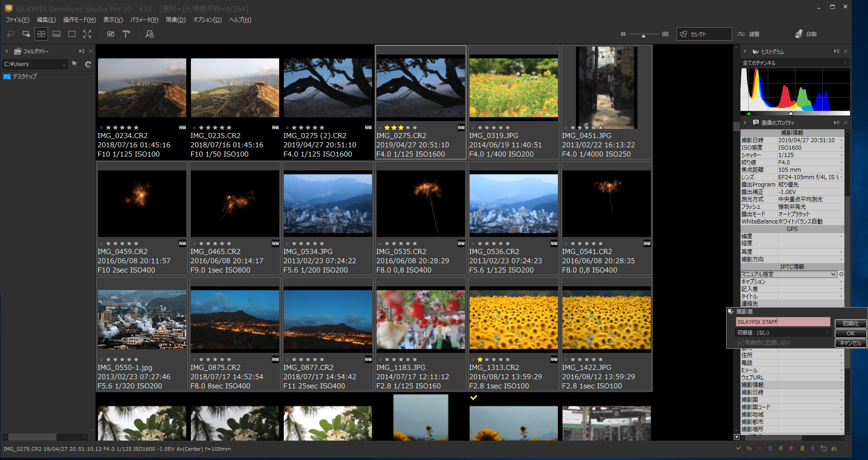868x460 pixels.
Task: Click large thumbnail size icon
Action: (x=665, y=34)
